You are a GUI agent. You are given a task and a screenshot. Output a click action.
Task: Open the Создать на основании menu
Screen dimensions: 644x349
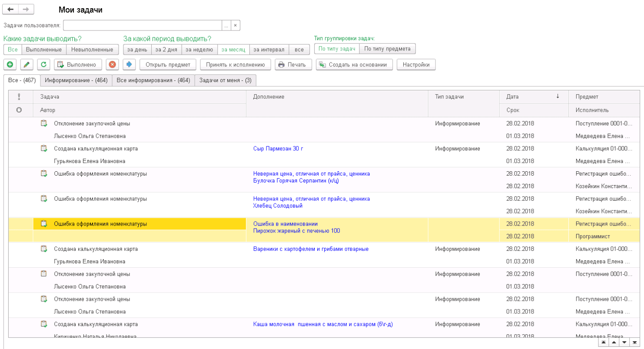click(354, 64)
